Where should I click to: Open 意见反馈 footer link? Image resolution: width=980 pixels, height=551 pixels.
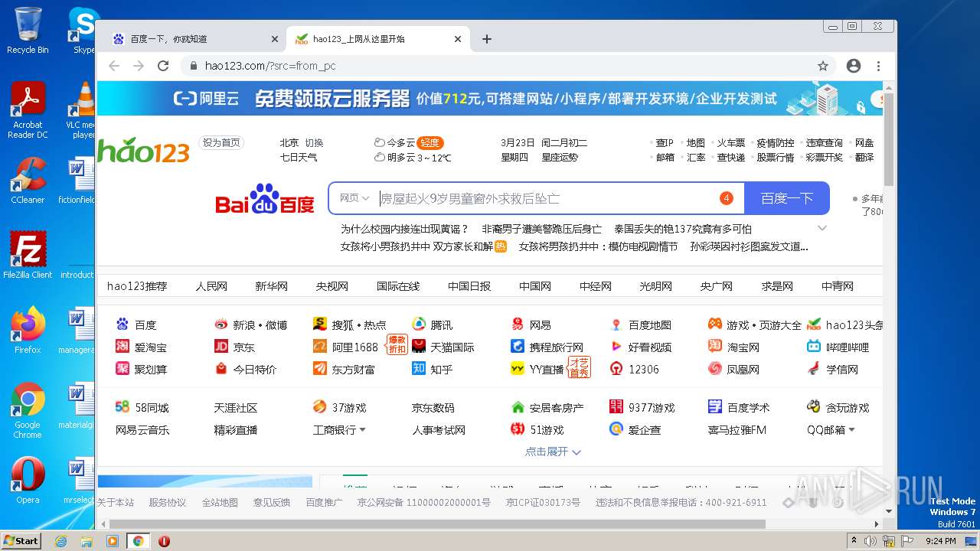pyautogui.click(x=272, y=503)
